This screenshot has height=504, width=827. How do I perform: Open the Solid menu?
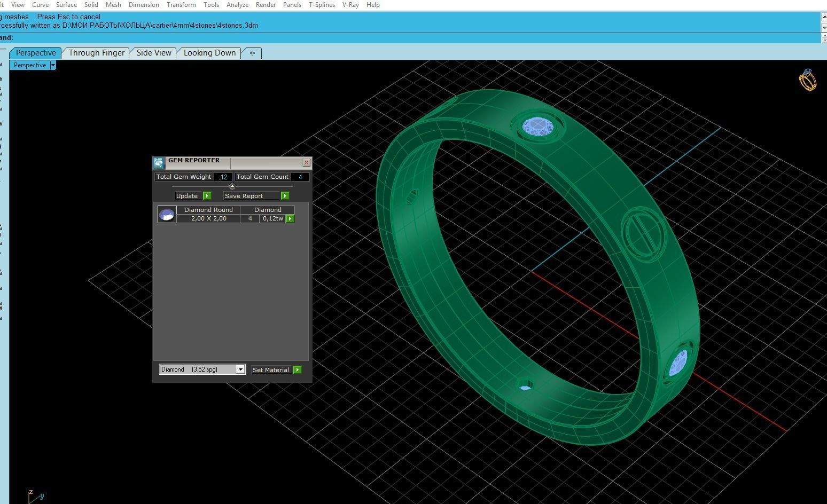[91, 5]
